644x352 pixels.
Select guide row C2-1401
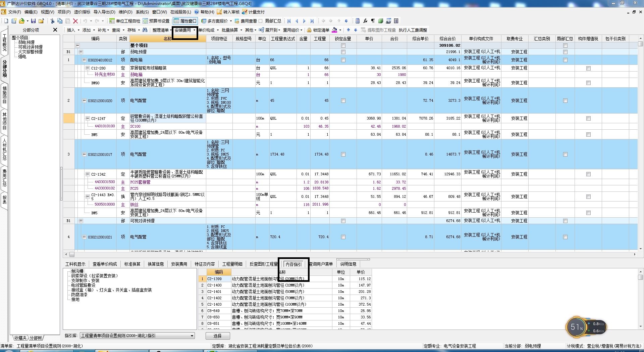coord(285,292)
